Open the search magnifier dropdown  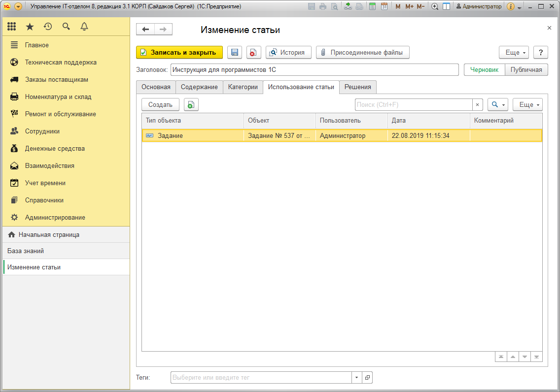[498, 104]
